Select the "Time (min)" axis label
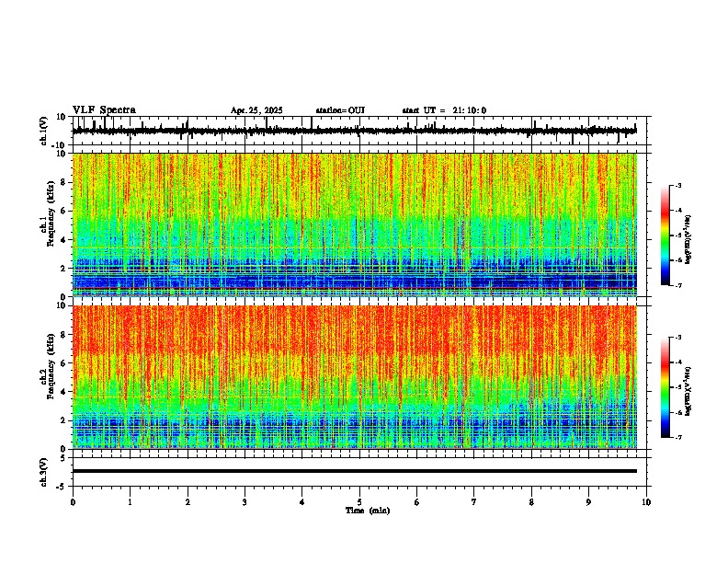This screenshot has height=563, width=728. pyautogui.click(x=368, y=511)
